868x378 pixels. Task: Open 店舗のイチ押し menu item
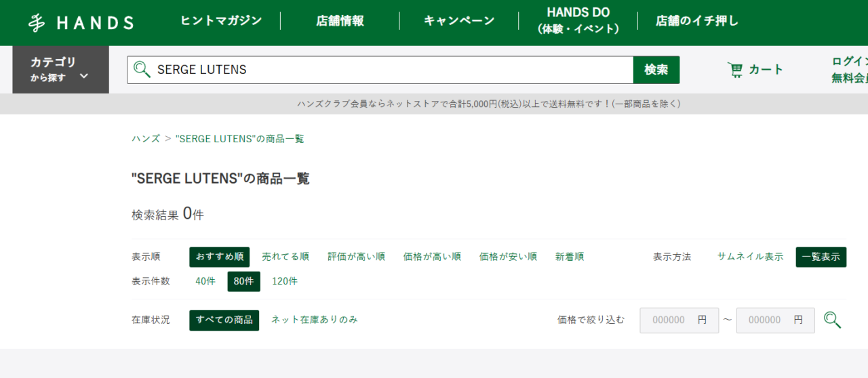tap(697, 21)
